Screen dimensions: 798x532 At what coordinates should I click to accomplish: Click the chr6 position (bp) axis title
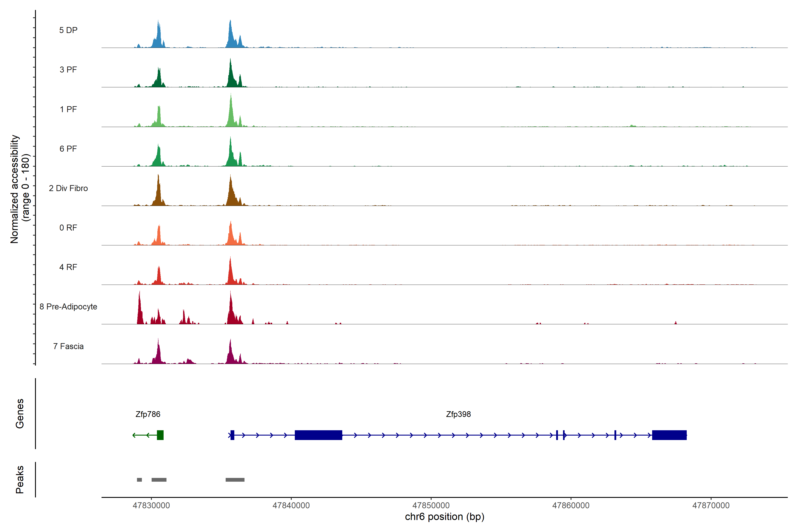coord(444,517)
